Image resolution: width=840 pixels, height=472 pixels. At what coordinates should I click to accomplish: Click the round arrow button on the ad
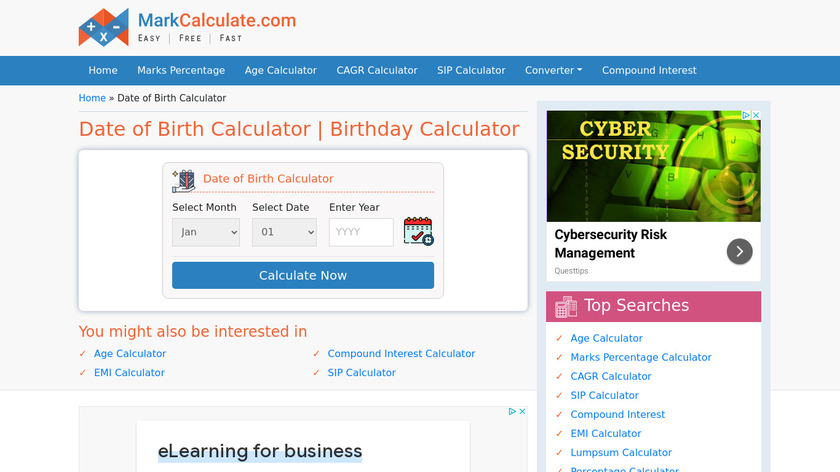pyautogui.click(x=739, y=251)
